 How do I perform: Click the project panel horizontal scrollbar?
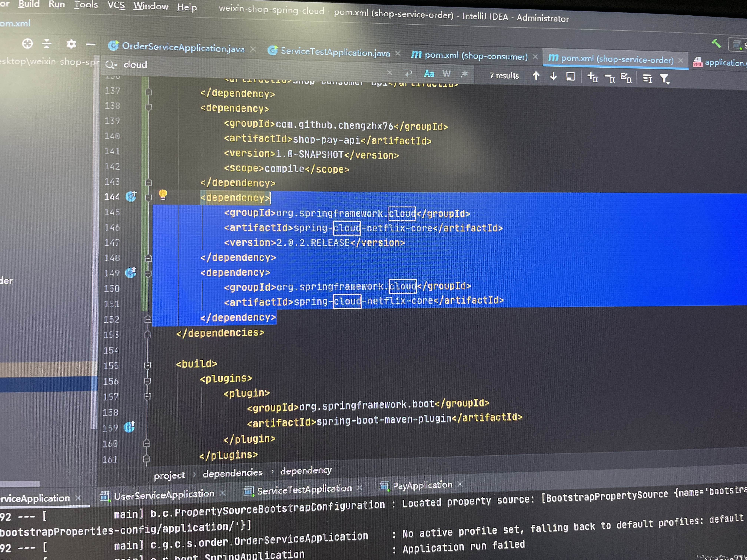click(x=20, y=483)
